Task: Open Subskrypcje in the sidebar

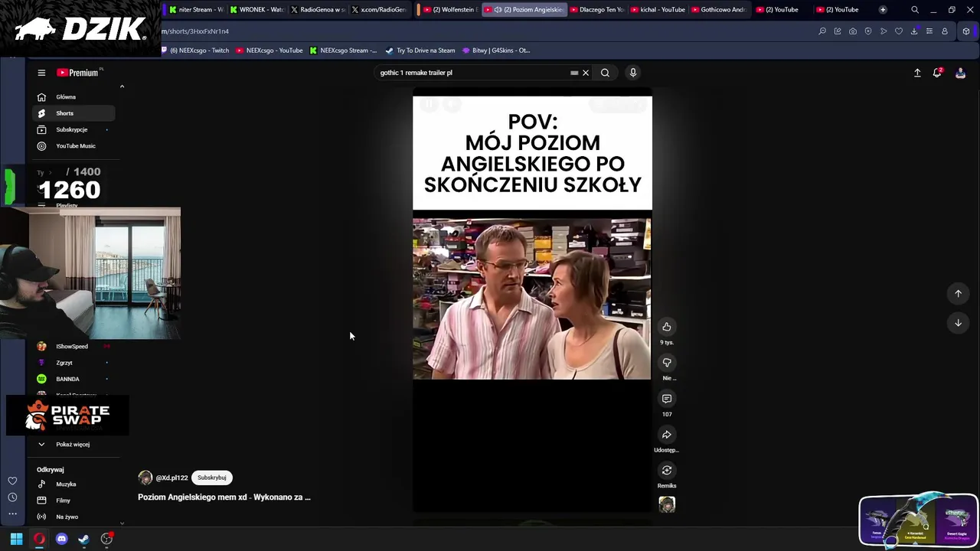Action: [73, 129]
